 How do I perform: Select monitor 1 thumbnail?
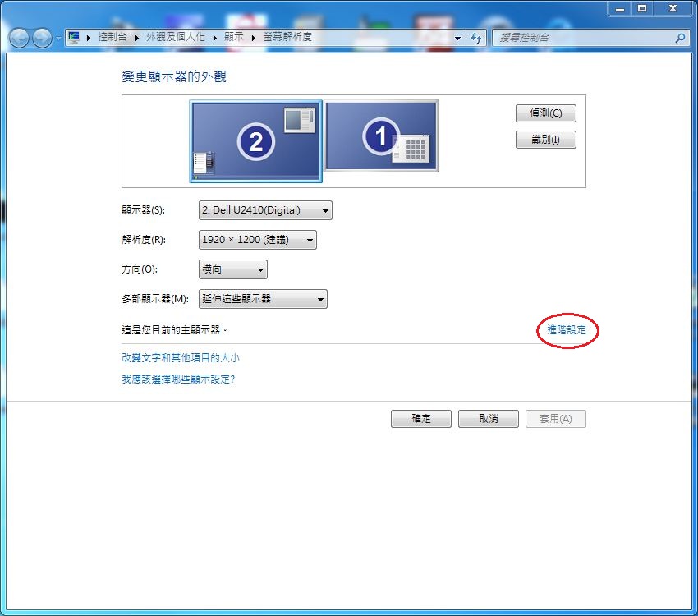pos(382,136)
